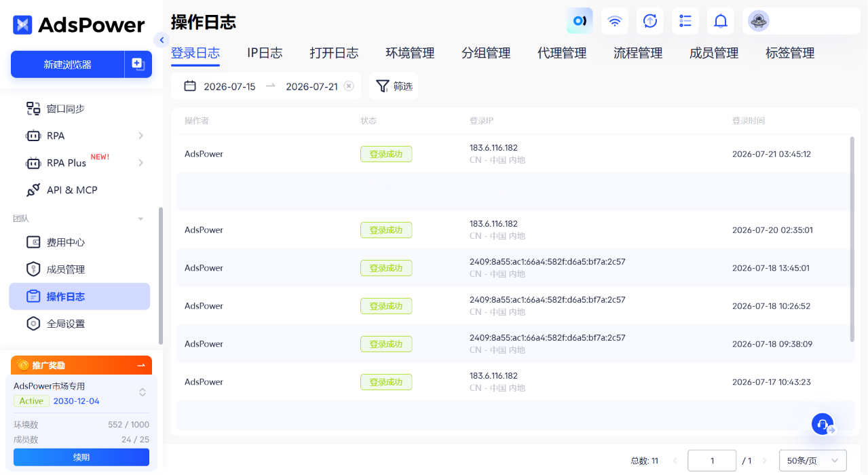Image resolution: width=868 pixels, height=475 pixels.
Task: Click the sidebar vertical scrollbar
Action: [160, 275]
